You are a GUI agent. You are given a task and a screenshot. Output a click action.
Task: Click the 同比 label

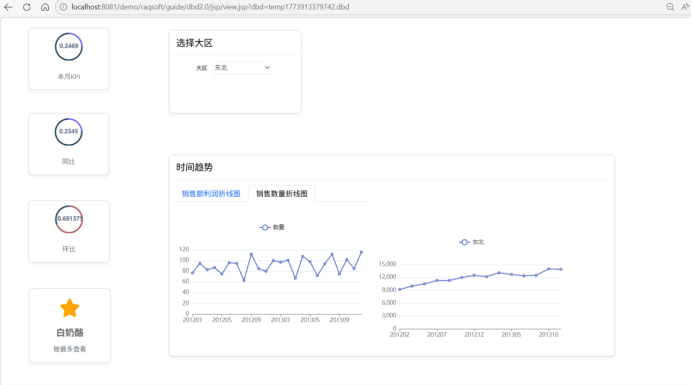coord(68,162)
